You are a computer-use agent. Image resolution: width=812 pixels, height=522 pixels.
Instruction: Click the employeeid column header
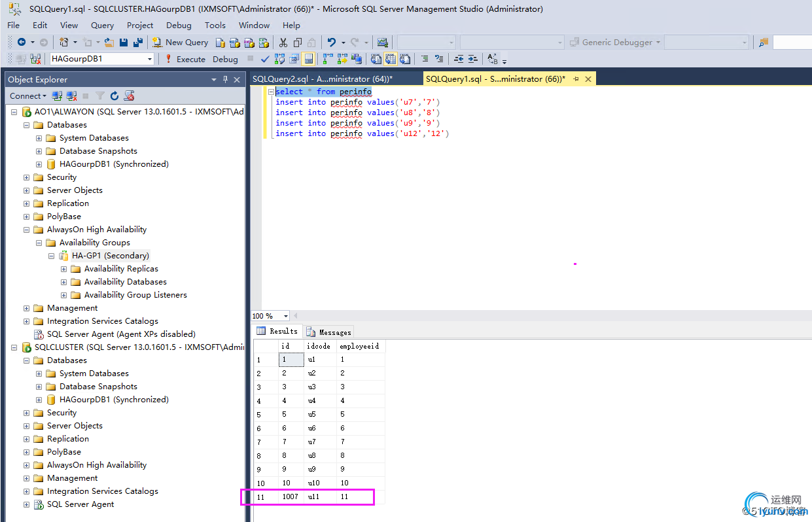(x=361, y=346)
